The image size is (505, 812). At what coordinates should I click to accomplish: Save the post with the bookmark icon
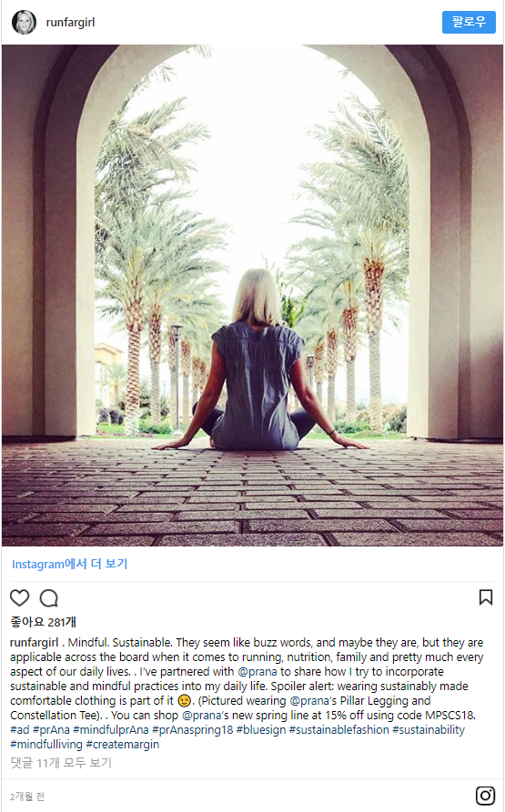[485, 597]
